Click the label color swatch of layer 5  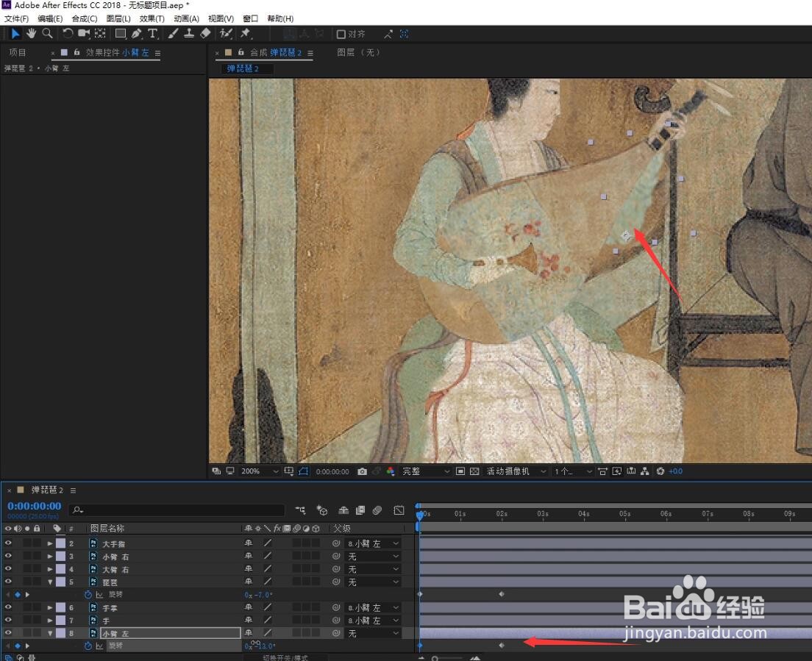tap(60, 582)
